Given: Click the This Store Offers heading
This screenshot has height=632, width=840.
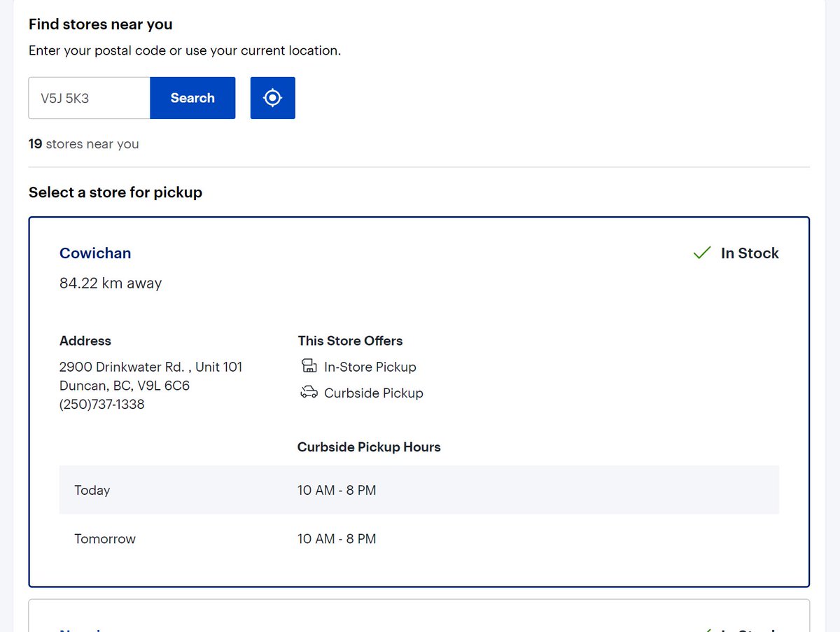Looking at the screenshot, I should pyautogui.click(x=350, y=341).
